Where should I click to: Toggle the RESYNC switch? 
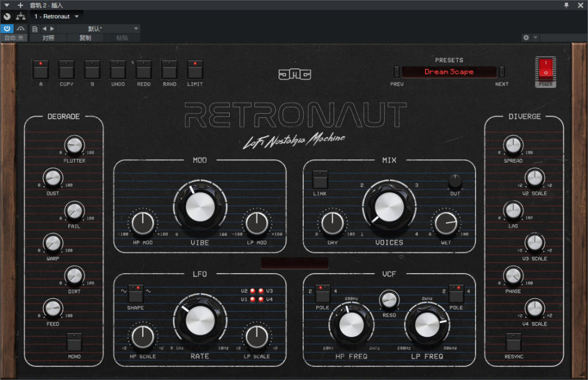[513, 341]
